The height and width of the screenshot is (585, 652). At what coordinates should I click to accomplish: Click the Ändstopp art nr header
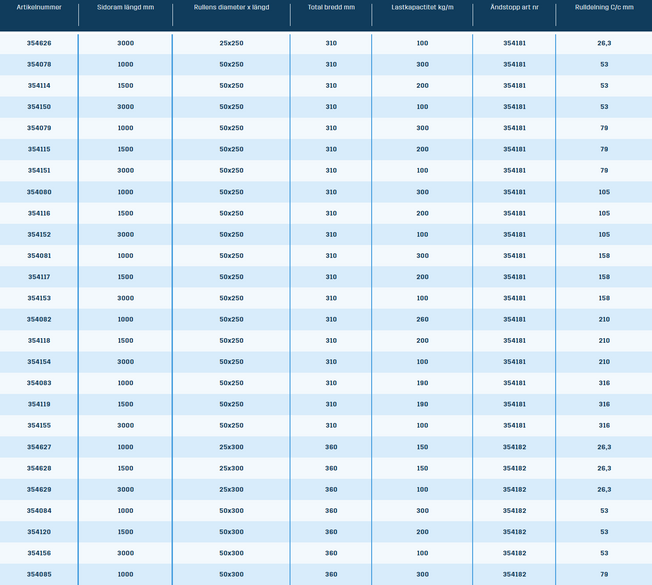tap(514, 7)
